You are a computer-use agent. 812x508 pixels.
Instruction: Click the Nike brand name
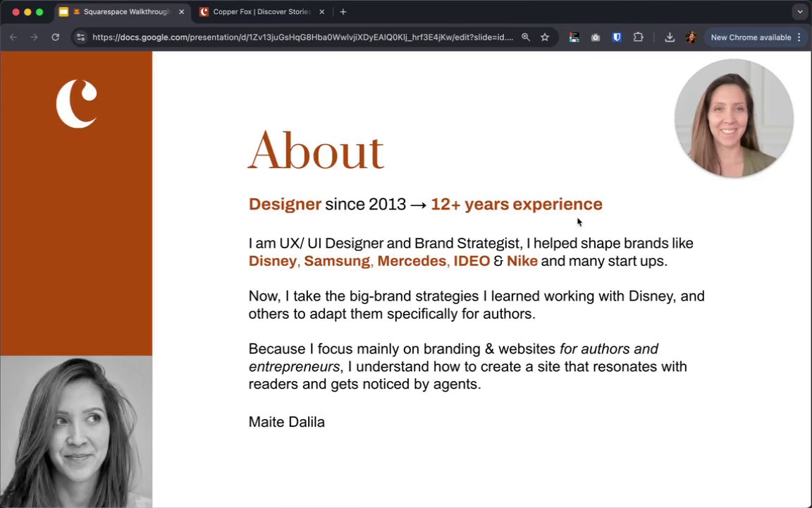pos(522,261)
